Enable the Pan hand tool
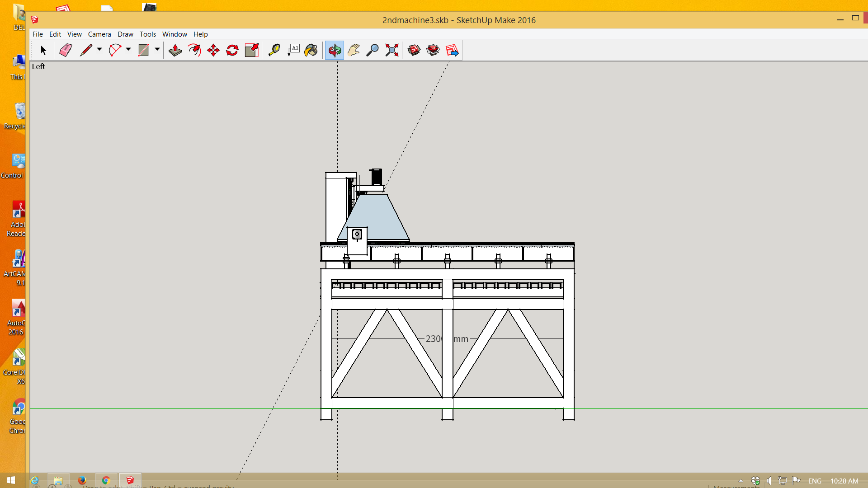This screenshot has height=488, width=868. 354,50
